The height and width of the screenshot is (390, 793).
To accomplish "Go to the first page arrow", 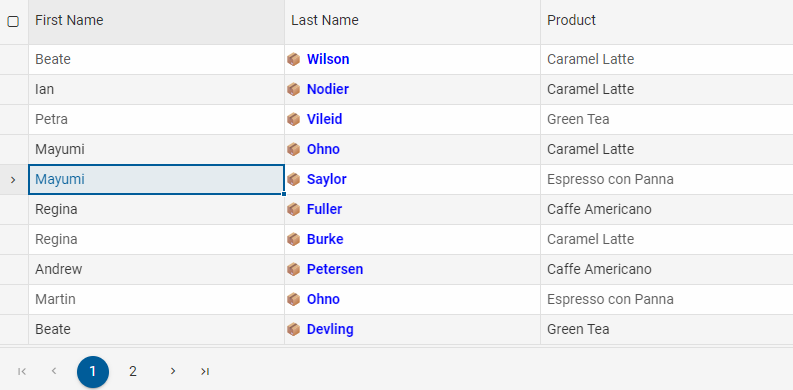I will click(22, 372).
